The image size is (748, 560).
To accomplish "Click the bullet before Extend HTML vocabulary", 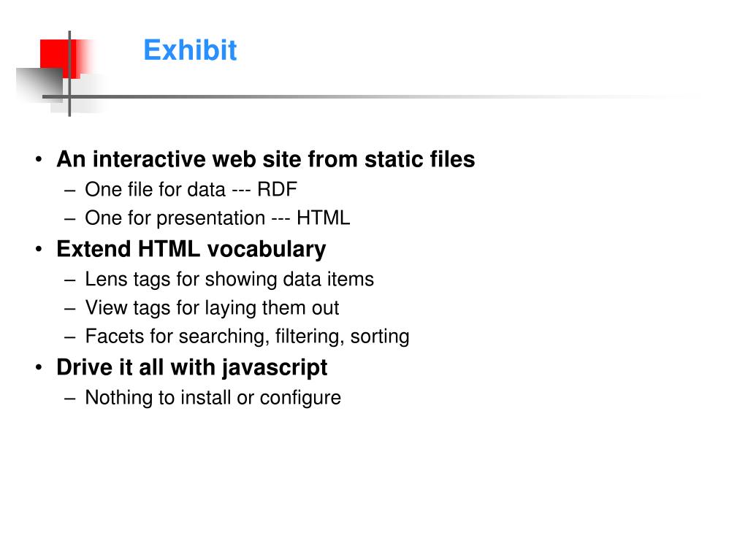I will (39, 250).
